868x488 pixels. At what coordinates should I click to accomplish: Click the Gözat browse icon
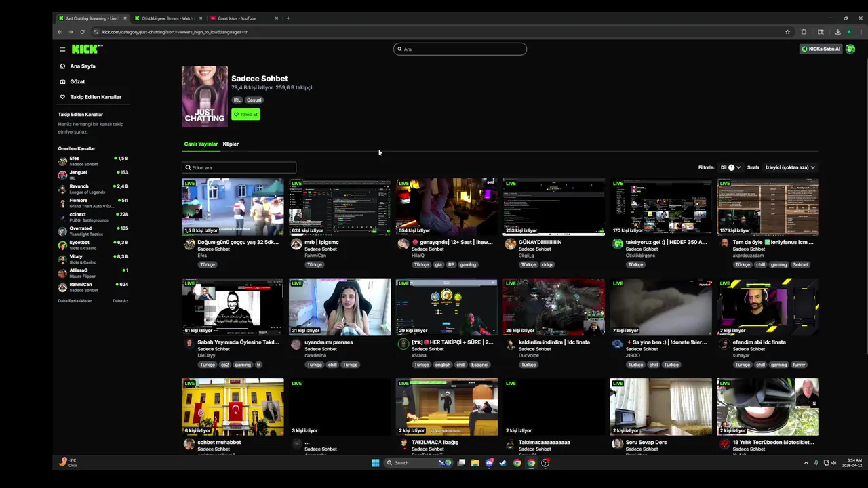pyautogui.click(x=62, y=81)
